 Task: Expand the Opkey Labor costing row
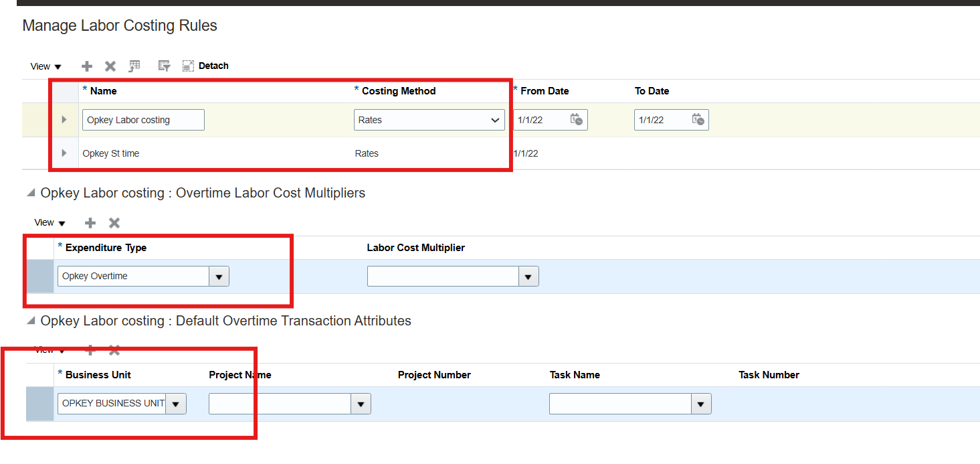(64, 120)
